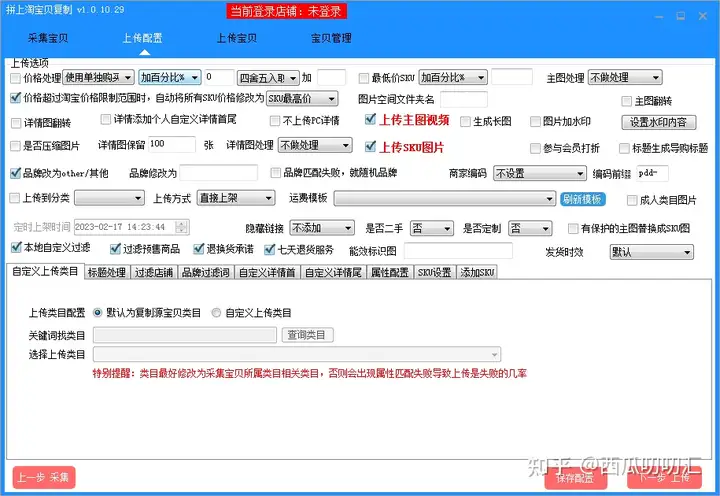
Task: Toggle the 本地自定义过滤 checkbox
Action: pyautogui.click(x=16, y=248)
